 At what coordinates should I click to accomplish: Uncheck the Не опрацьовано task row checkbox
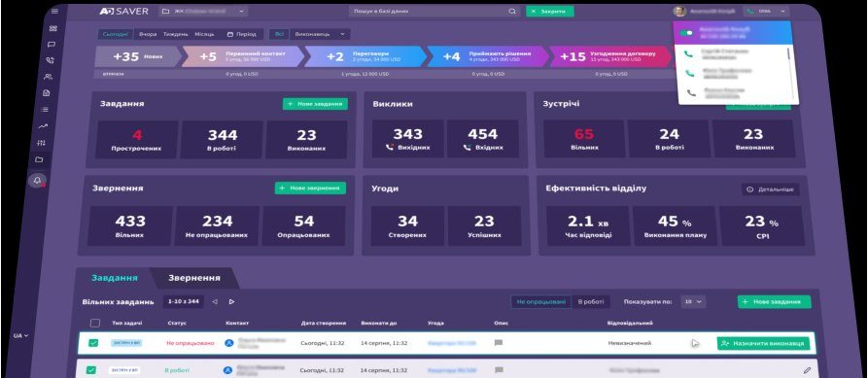pyautogui.click(x=93, y=343)
